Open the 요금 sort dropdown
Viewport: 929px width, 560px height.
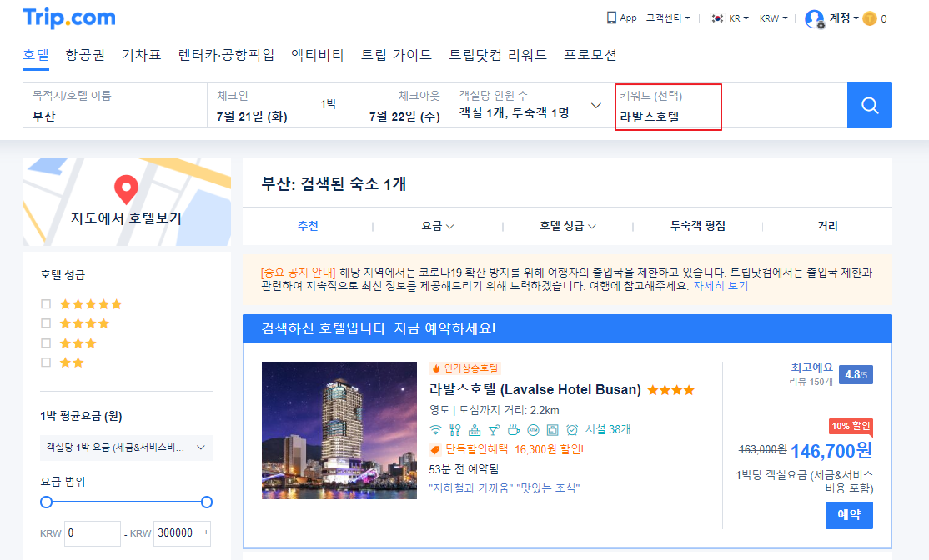pos(437,226)
